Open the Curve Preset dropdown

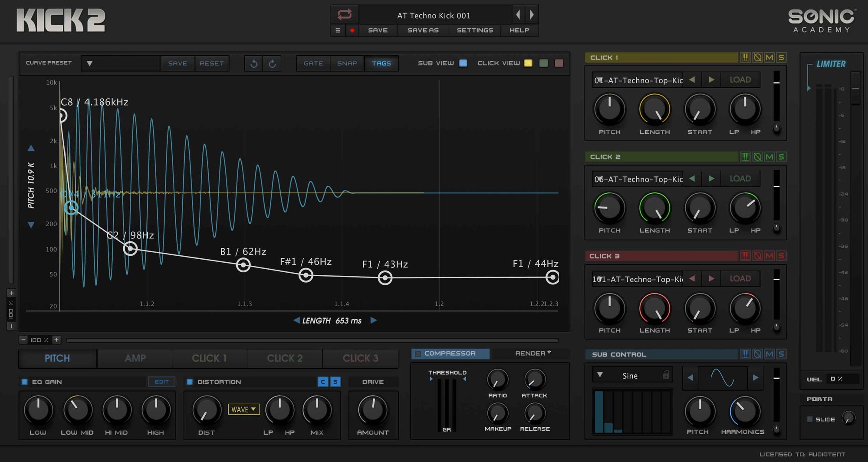[90, 63]
